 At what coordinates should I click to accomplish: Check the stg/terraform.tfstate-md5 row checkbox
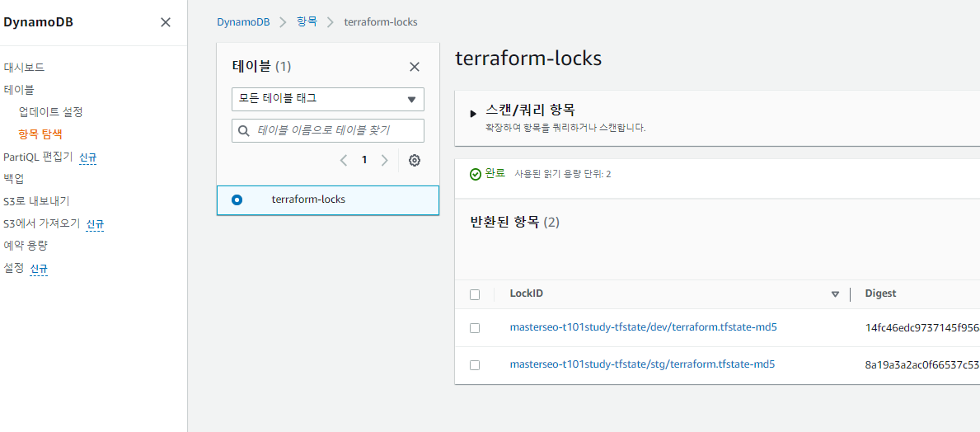pos(475,365)
